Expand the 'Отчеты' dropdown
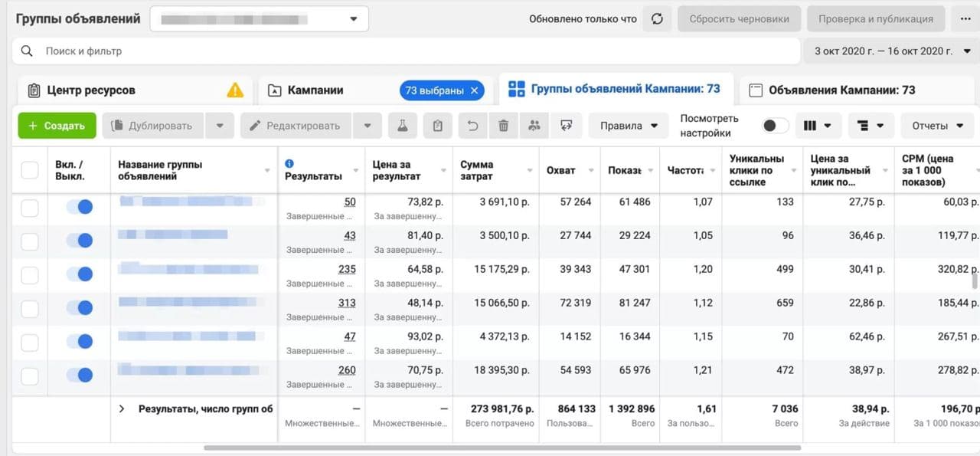Viewport: 980px width, 456px height. pyautogui.click(x=937, y=126)
